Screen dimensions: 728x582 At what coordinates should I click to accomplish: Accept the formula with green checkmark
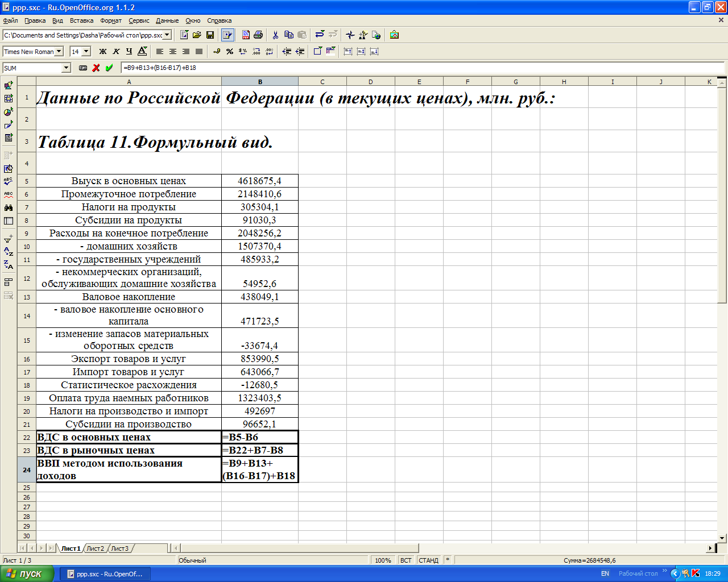(x=109, y=68)
